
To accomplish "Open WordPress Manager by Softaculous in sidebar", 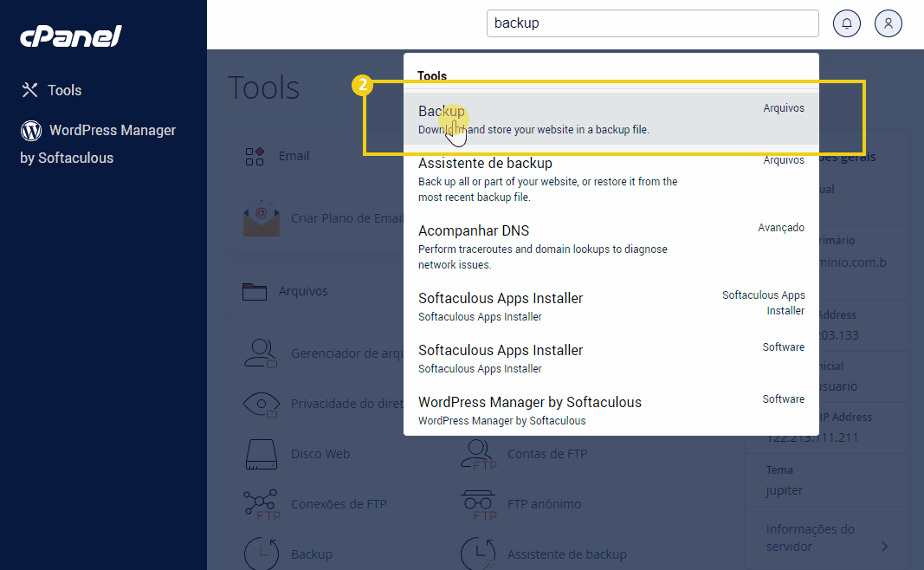I will tap(98, 144).
